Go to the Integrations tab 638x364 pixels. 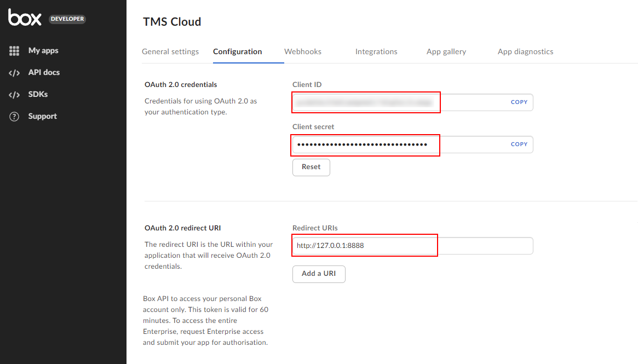[376, 51]
